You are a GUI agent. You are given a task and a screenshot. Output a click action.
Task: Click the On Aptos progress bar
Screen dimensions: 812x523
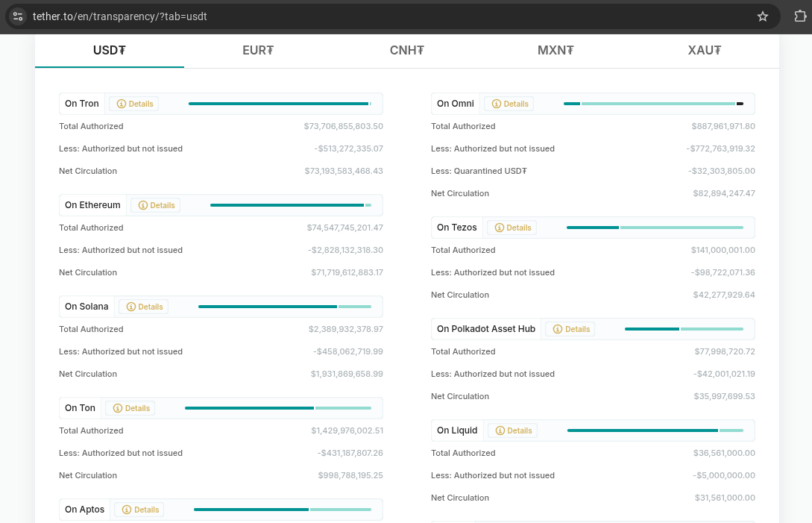pos(283,510)
